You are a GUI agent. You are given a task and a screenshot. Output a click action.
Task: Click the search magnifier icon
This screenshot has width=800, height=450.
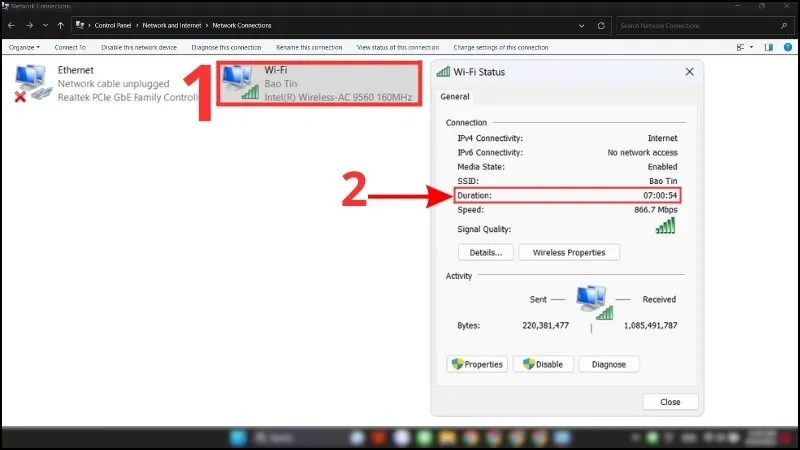point(784,26)
